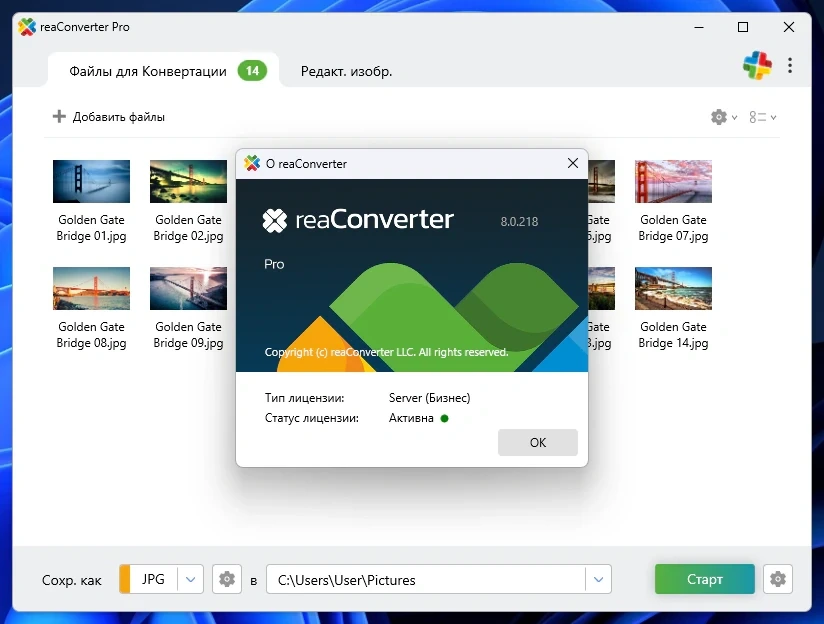Select Golden Gate Bridge 01.jpg thumbnail

tap(91, 181)
